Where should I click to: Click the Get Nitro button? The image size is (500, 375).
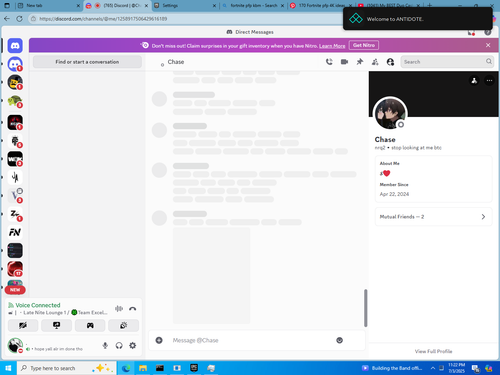pyautogui.click(x=364, y=45)
